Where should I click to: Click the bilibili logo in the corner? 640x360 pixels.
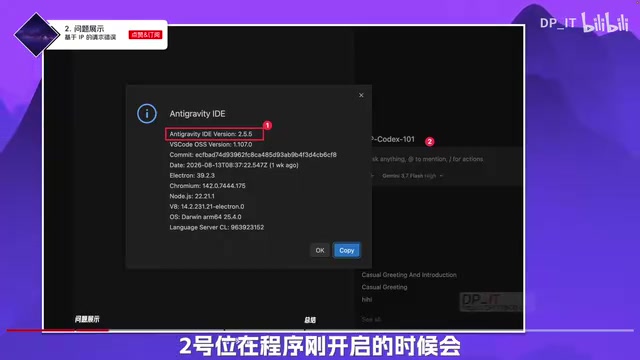tap(605, 22)
